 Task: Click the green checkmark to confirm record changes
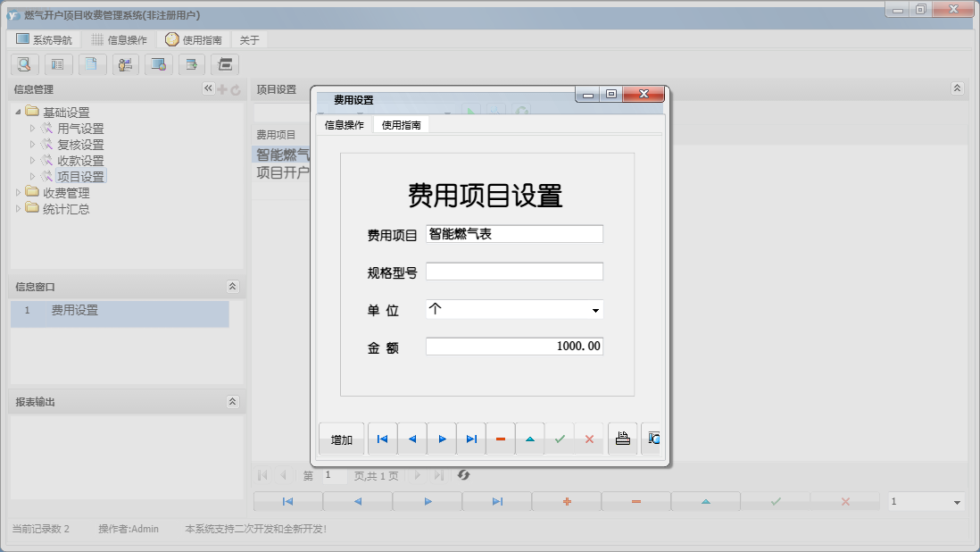pyautogui.click(x=561, y=439)
